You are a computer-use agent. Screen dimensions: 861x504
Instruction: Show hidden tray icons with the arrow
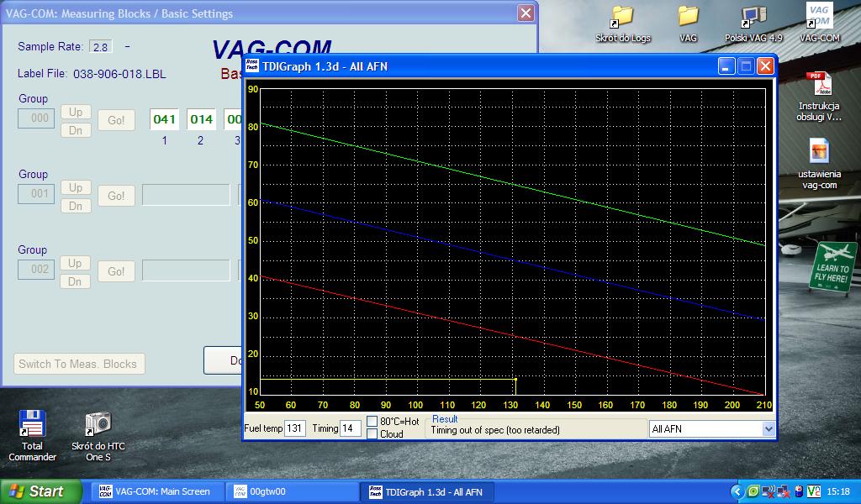coord(737,491)
